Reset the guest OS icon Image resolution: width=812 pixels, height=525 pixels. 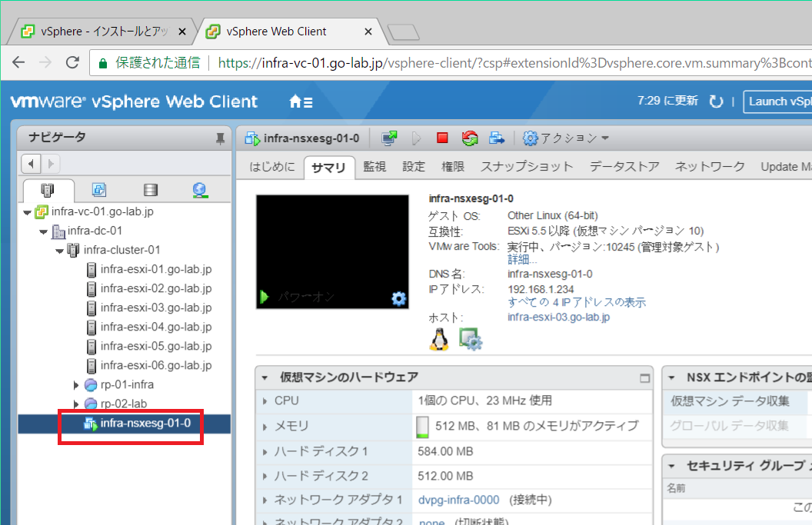click(x=470, y=138)
